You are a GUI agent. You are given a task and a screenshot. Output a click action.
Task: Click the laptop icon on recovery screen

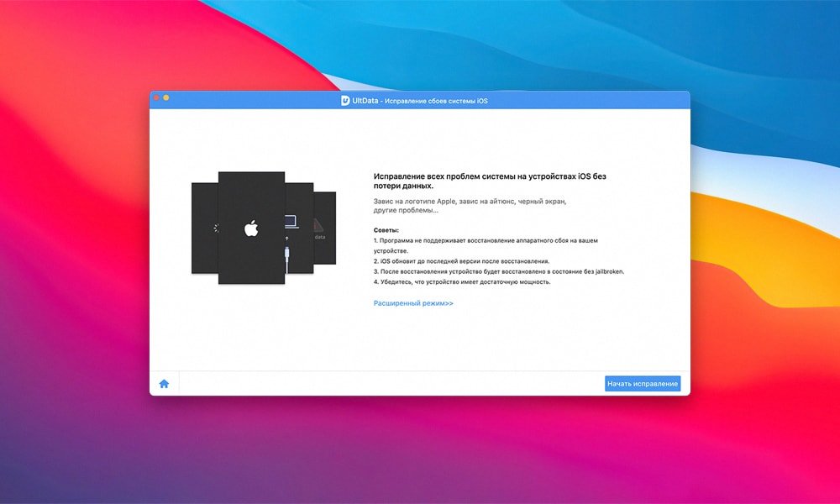[x=291, y=222]
